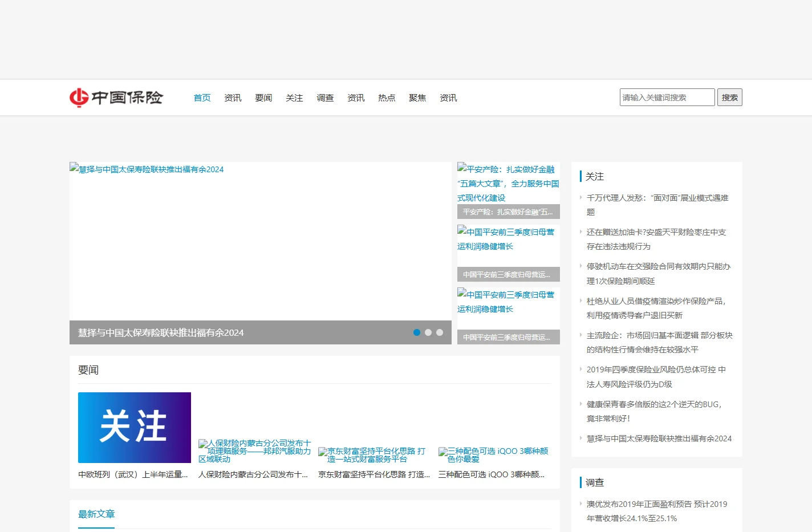Image resolution: width=812 pixels, height=532 pixels.
Task: Focus the 请输入关键词搜索 search field
Action: click(x=667, y=98)
